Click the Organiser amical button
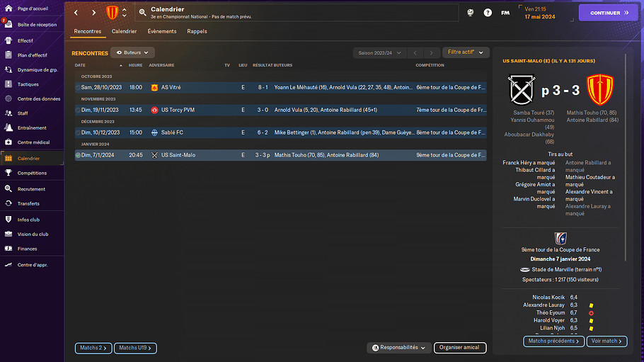Screen dimensions: 644x362 459,348
